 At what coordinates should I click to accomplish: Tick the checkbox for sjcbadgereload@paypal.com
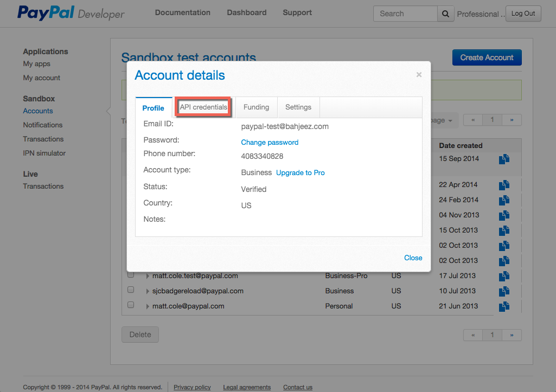tap(131, 290)
